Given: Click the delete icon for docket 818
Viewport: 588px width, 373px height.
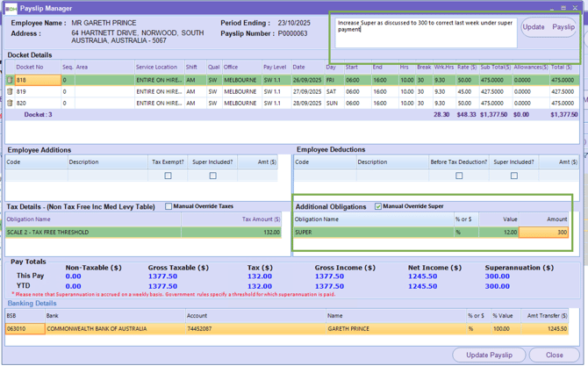Looking at the screenshot, I should click(11, 80).
